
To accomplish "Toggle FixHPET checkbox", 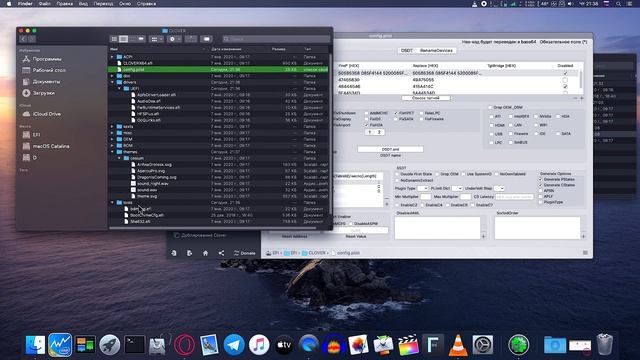I will 396,113.
